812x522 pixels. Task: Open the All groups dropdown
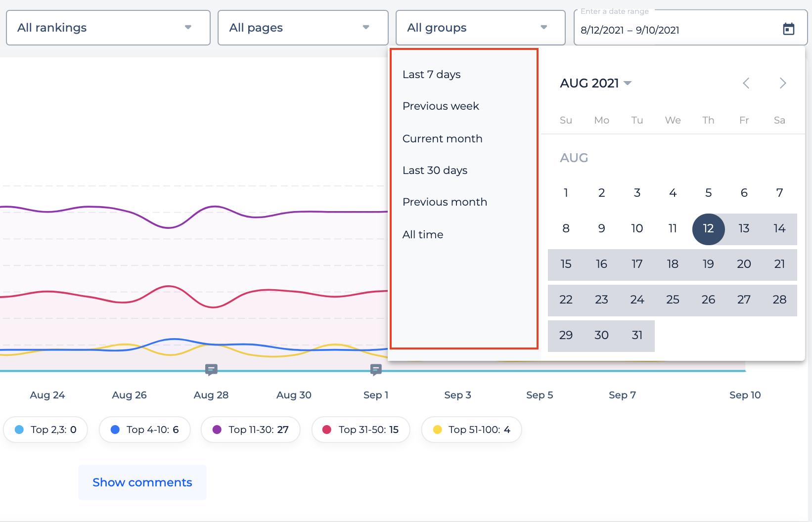(481, 28)
